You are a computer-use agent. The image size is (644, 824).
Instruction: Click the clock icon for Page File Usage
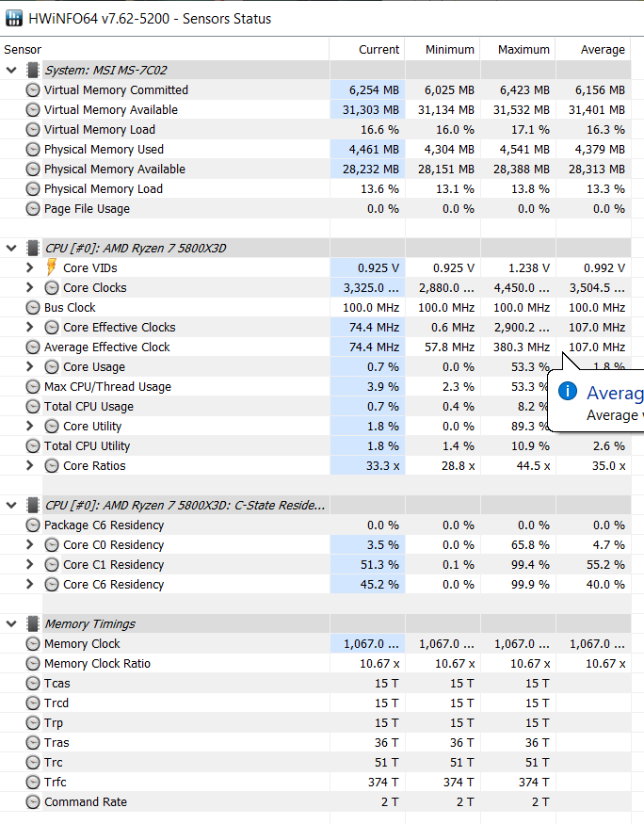coord(33,209)
